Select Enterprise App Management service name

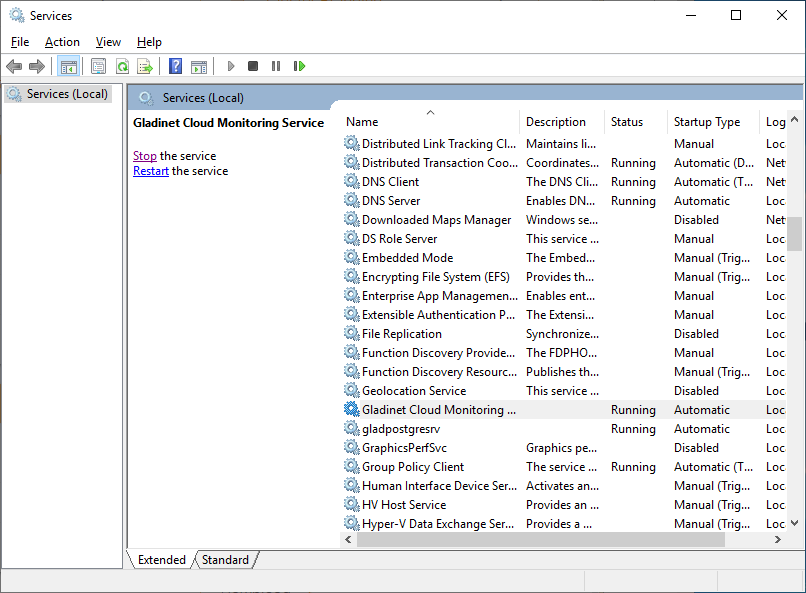tap(439, 295)
